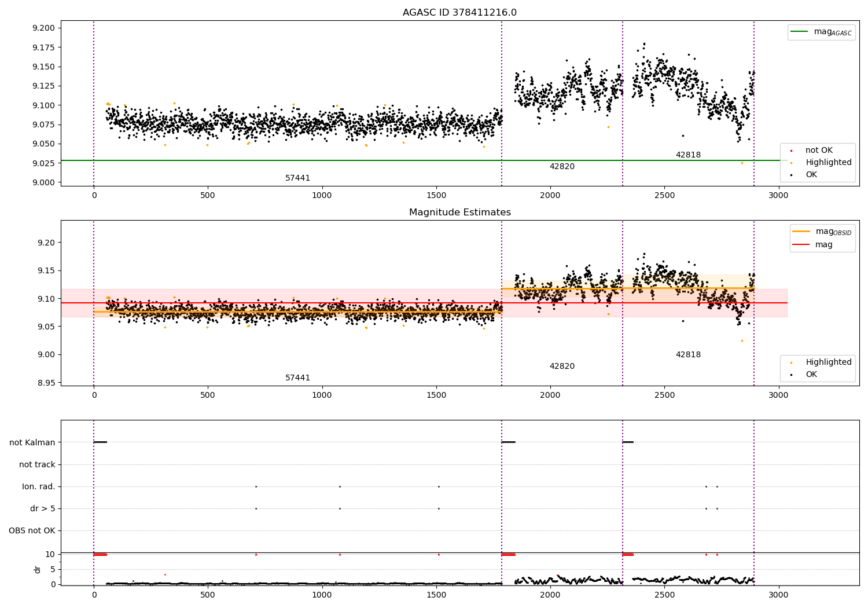Click the "9.125" y-axis tick in the top plot
The height and width of the screenshot is (608, 868).
pyautogui.click(x=43, y=86)
